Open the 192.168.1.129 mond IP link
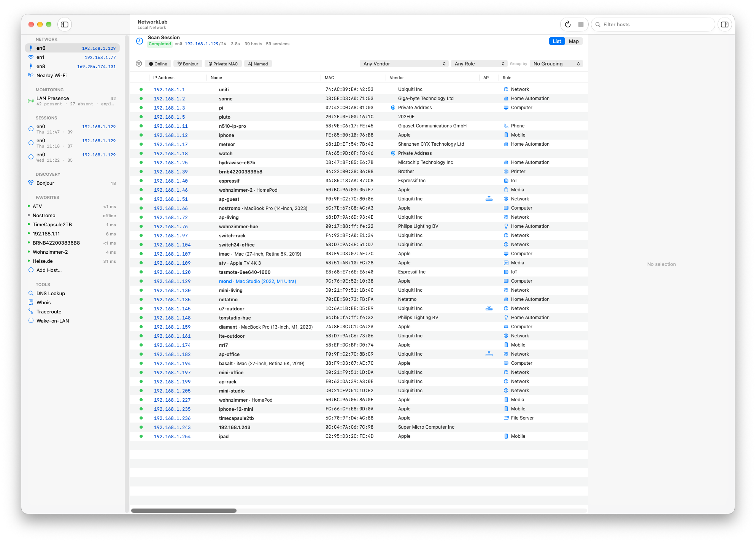This screenshot has height=542, width=756. 172,281
